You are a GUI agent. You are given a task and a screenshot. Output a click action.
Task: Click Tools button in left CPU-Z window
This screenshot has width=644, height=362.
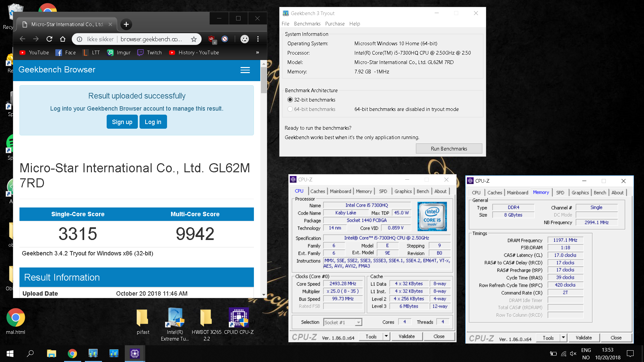371,336
